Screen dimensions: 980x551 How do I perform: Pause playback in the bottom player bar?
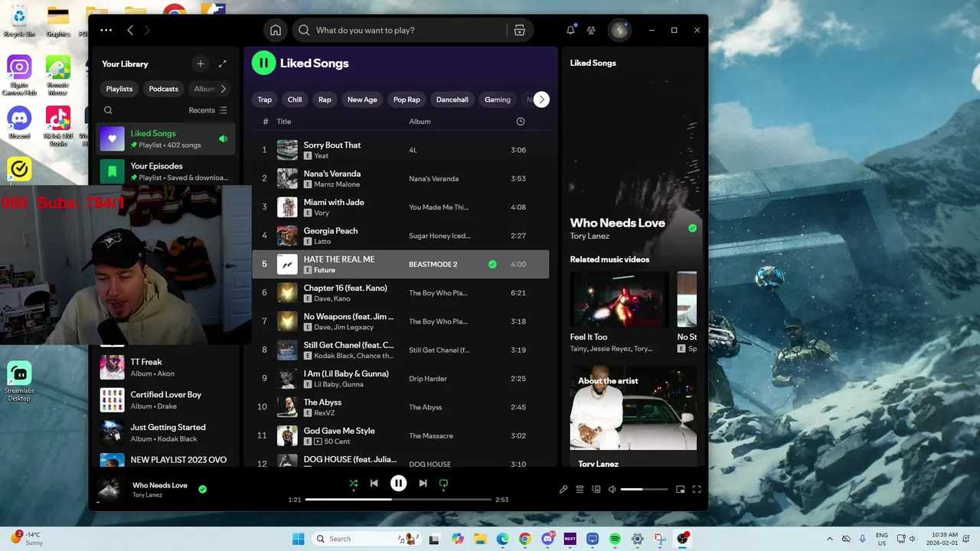point(398,483)
